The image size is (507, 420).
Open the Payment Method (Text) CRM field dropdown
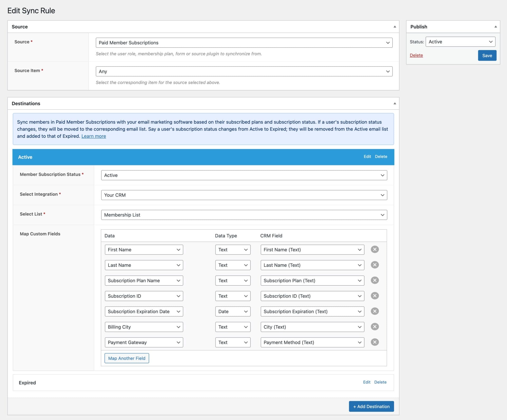(x=312, y=342)
